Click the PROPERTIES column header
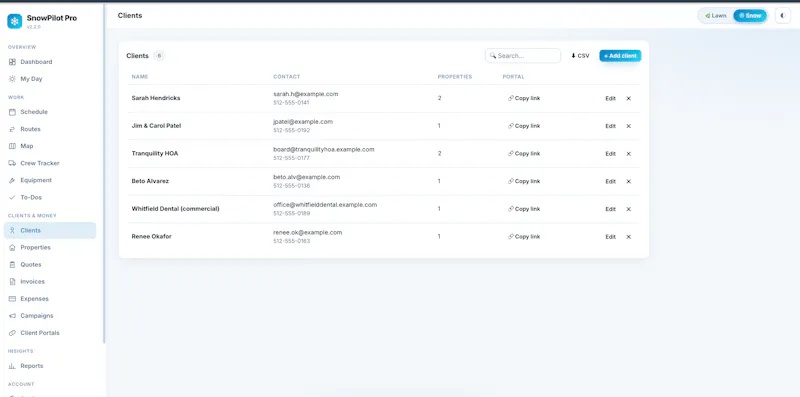Image resolution: width=800 pixels, height=397 pixels. click(455, 77)
